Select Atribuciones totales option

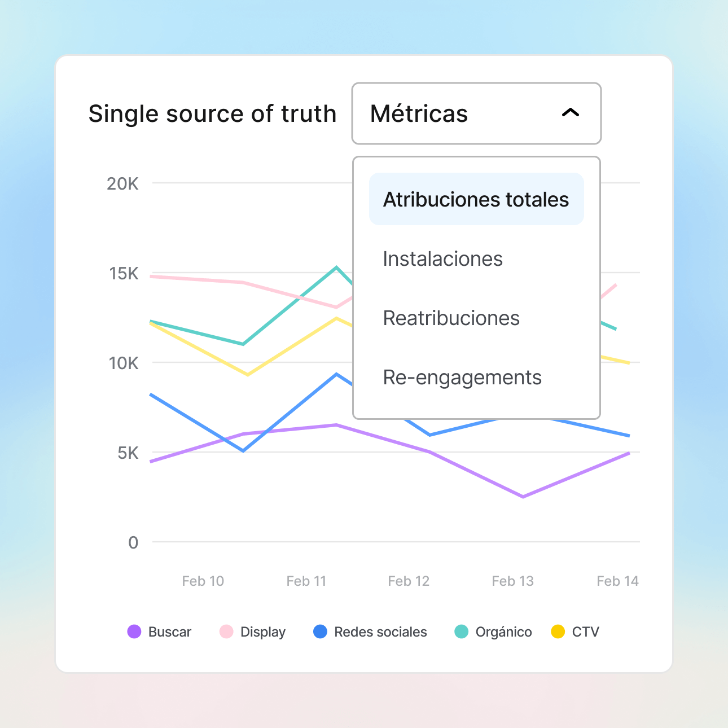(476, 199)
